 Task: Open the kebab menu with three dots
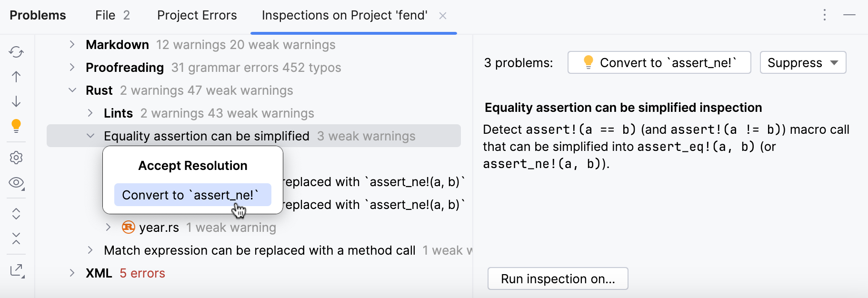[x=824, y=15]
